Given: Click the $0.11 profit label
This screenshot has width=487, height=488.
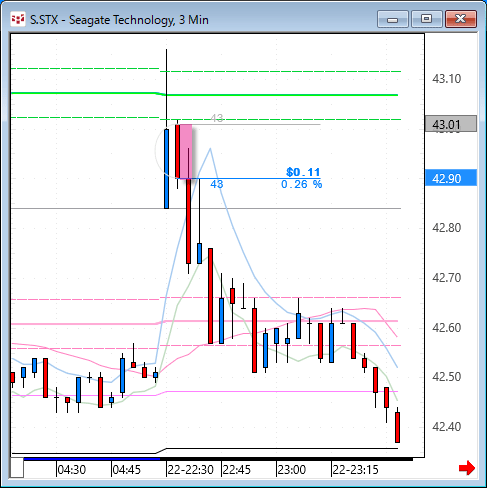Looking at the screenshot, I should tap(303, 172).
